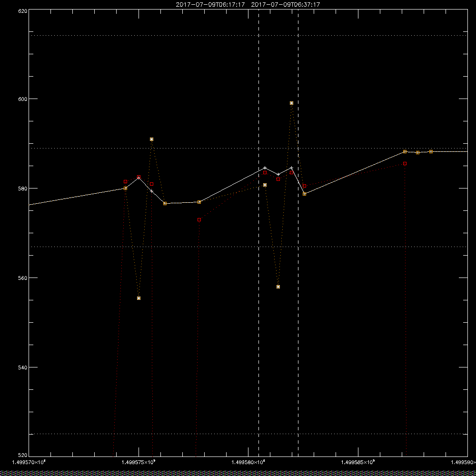
Task: Select the leftmost orange square marker at 580
Action: [x=125, y=188]
